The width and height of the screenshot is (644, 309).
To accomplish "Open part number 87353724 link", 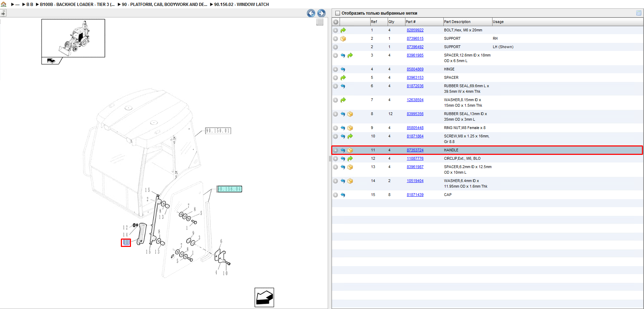I will pyautogui.click(x=415, y=150).
